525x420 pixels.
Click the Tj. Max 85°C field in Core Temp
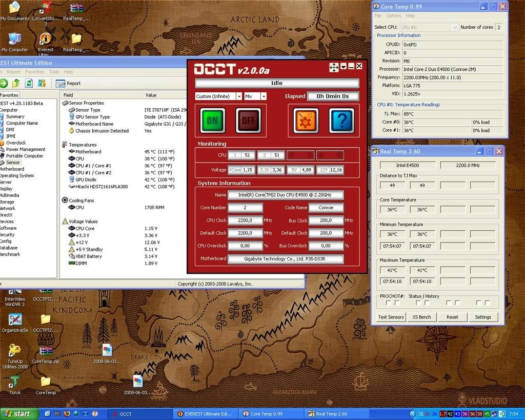coord(453,114)
